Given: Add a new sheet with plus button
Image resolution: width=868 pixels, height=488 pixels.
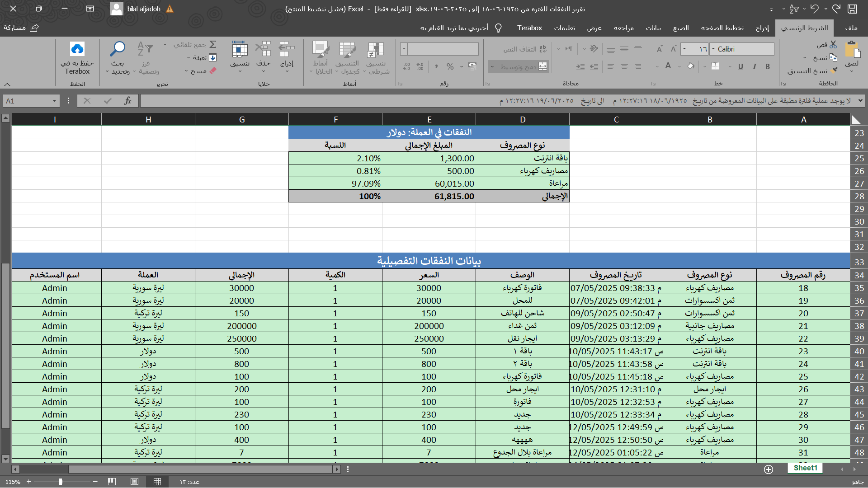Looking at the screenshot, I should tap(769, 469).
